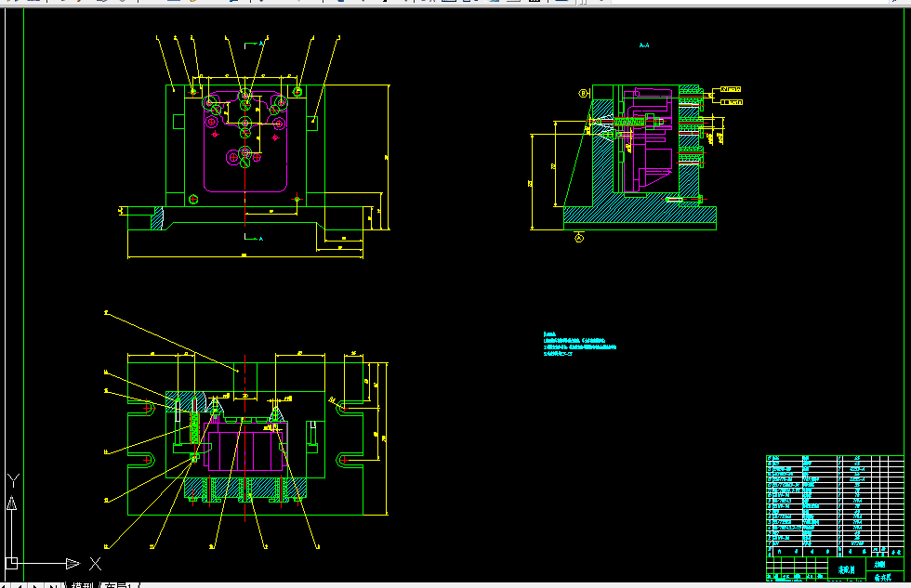Select the circled datum B symbol
This screenshot has height=588, width=911.
[584, 93]
